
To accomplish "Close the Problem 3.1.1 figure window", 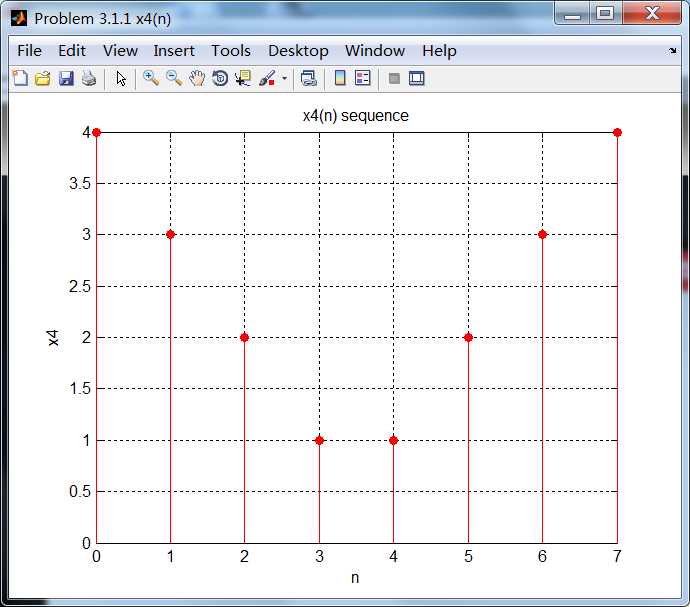I will click(x=652, y=13).
